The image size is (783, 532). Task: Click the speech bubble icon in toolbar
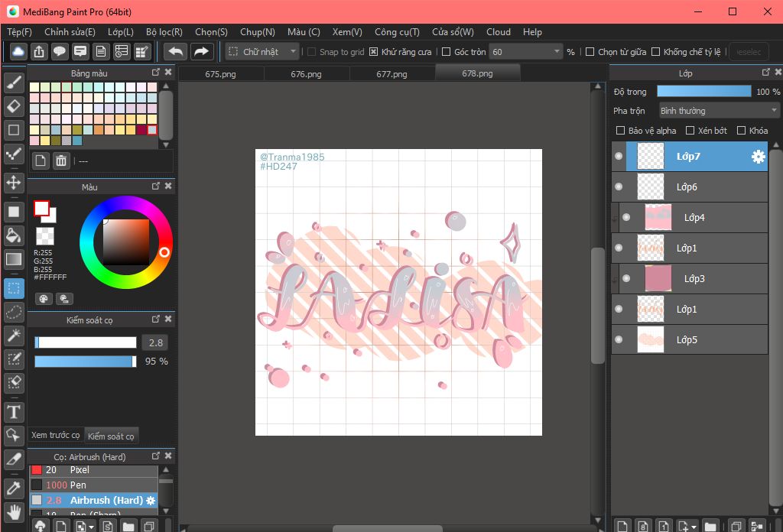click(60, 51)
